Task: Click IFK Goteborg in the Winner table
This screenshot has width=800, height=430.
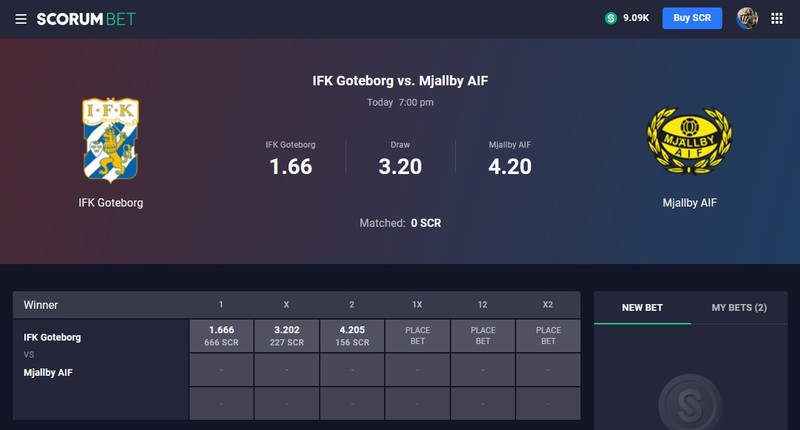Action: (x=52, y=337)
